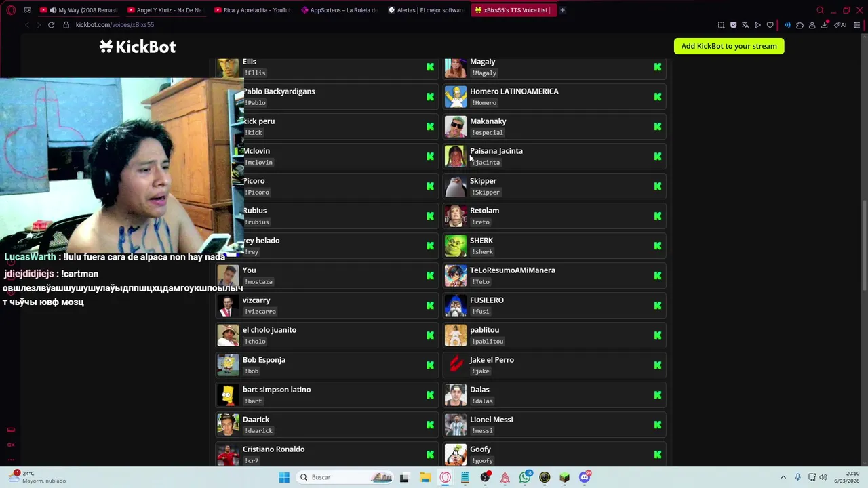The height and width of the screenshot is (488, 868).
Task: Click the Kick icon for Homero LATINOAMERICA
Action: 657,97
